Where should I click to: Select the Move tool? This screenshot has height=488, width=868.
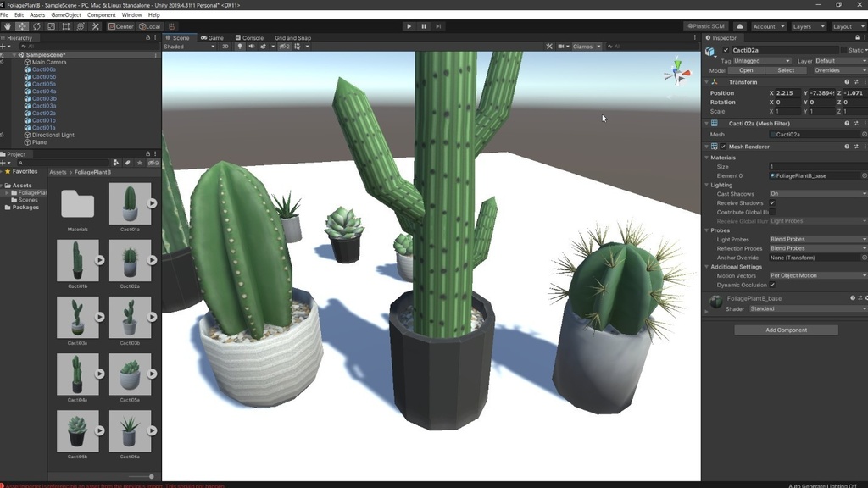pyautogui.click(x=20, y=26)
